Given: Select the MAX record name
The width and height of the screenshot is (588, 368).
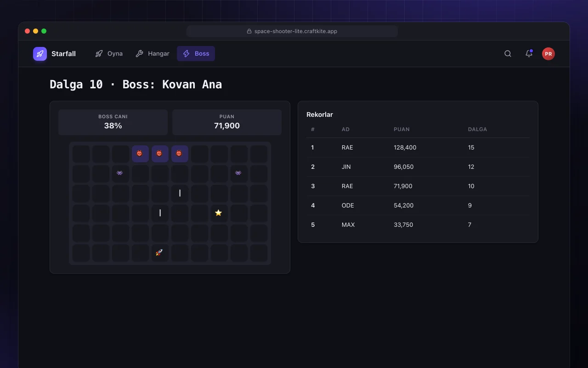Looking at the screenshot, I should click(348, 225).
